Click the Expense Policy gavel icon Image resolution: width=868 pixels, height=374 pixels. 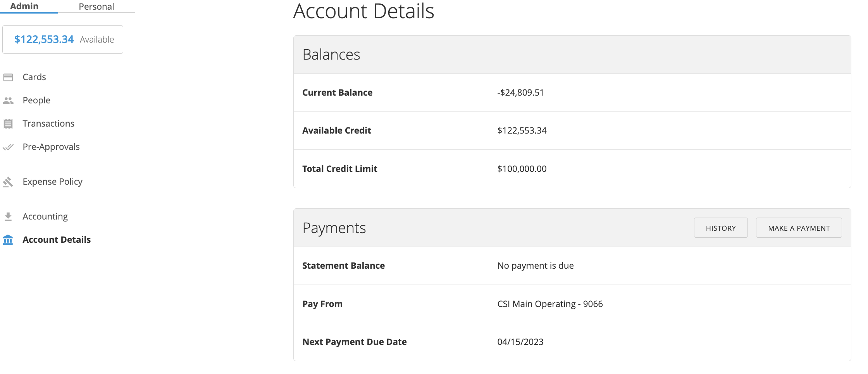tap(8, 182)
